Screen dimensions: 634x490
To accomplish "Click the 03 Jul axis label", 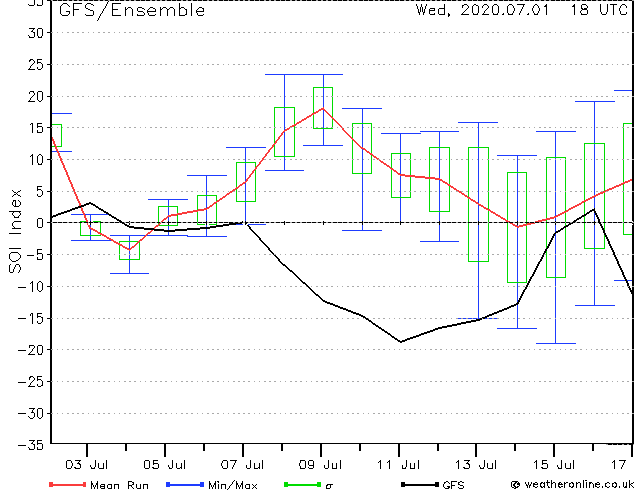I will (87, 465).
